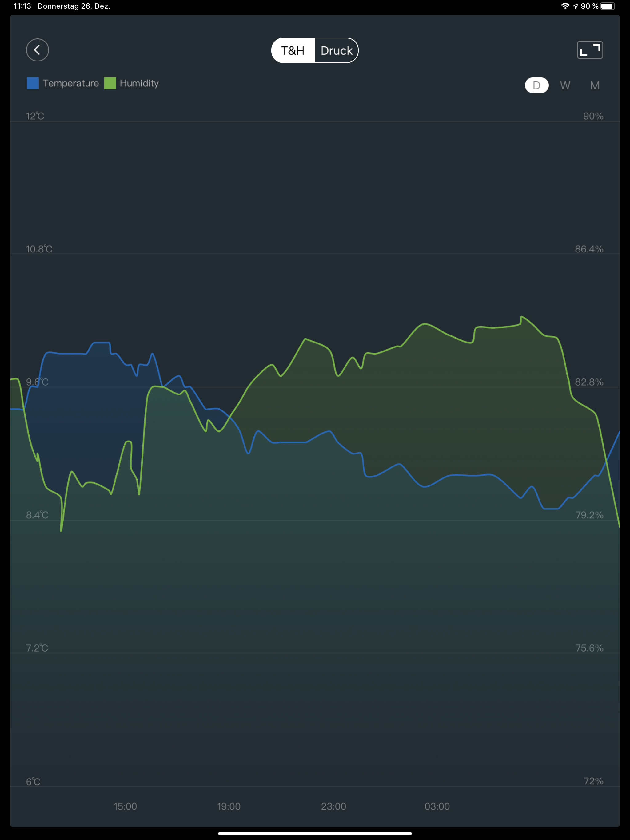
Task: Tap the back arrow button
Action: pyautogui.click(x=37, y=50)
